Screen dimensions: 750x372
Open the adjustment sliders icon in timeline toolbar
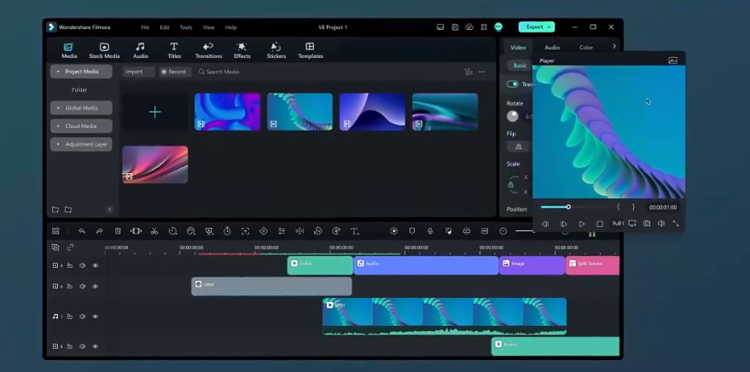pyautogui.click(x=282, y=231)
